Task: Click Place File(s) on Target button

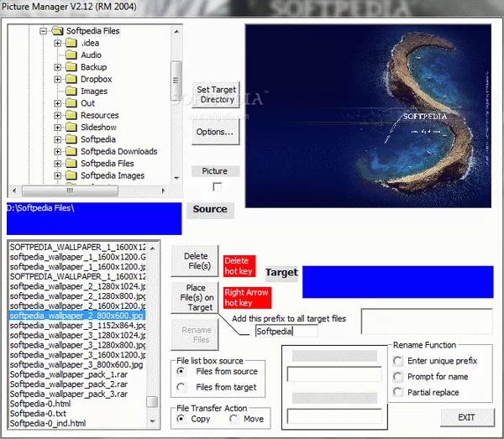Action: pos(195,298)
